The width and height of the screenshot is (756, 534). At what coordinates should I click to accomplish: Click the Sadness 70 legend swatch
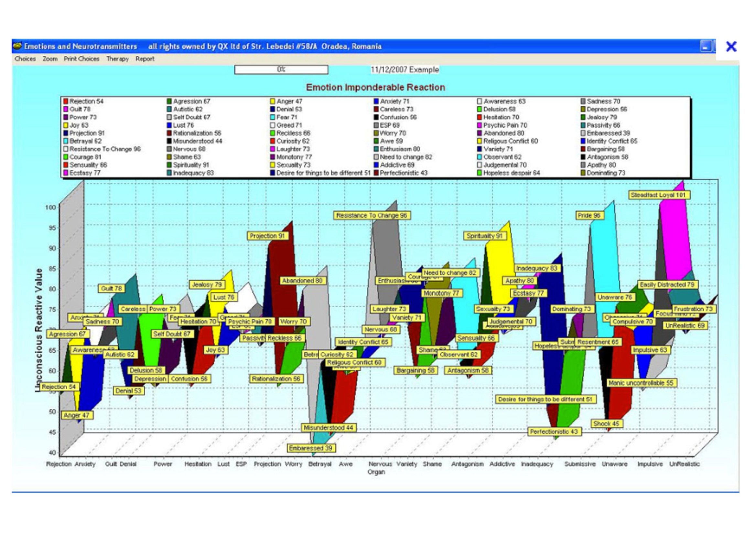pos(583,101)
